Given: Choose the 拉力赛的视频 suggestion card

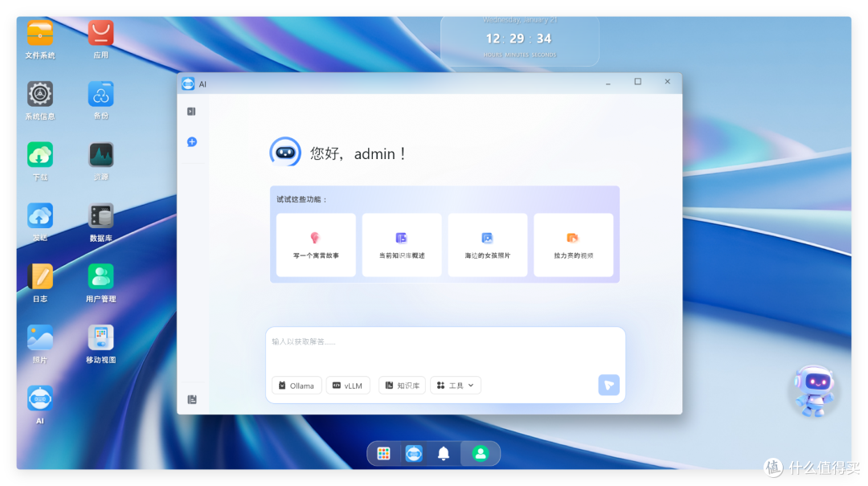Looking at the screenshot, I should coord(574,245).
